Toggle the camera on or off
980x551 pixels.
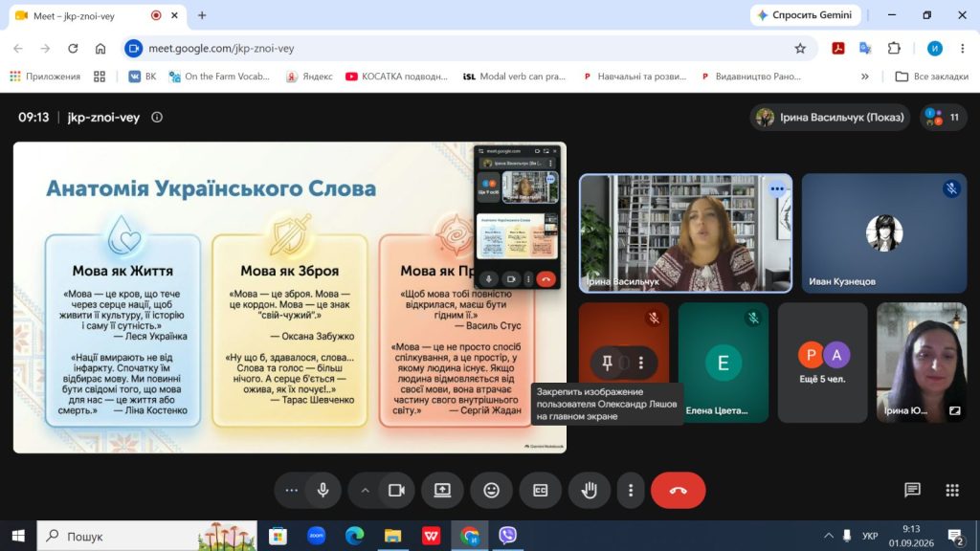pyautogui.click(x=396, y=491)
